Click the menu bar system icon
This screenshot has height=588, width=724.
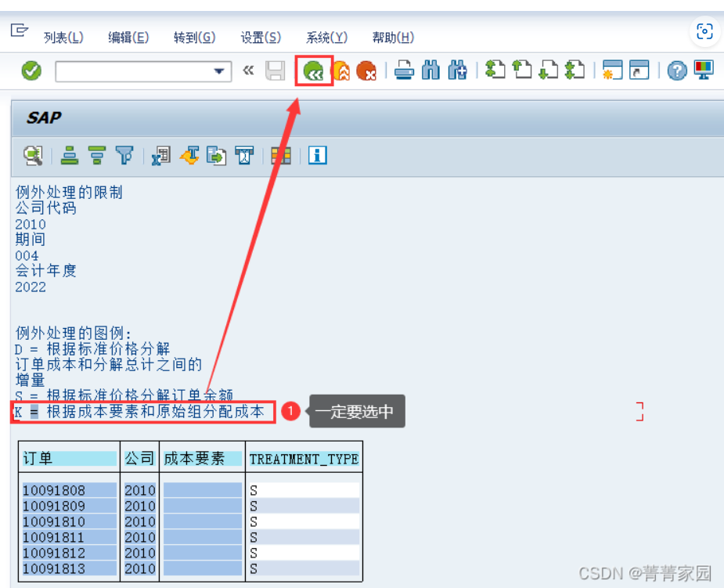[20, 31]
